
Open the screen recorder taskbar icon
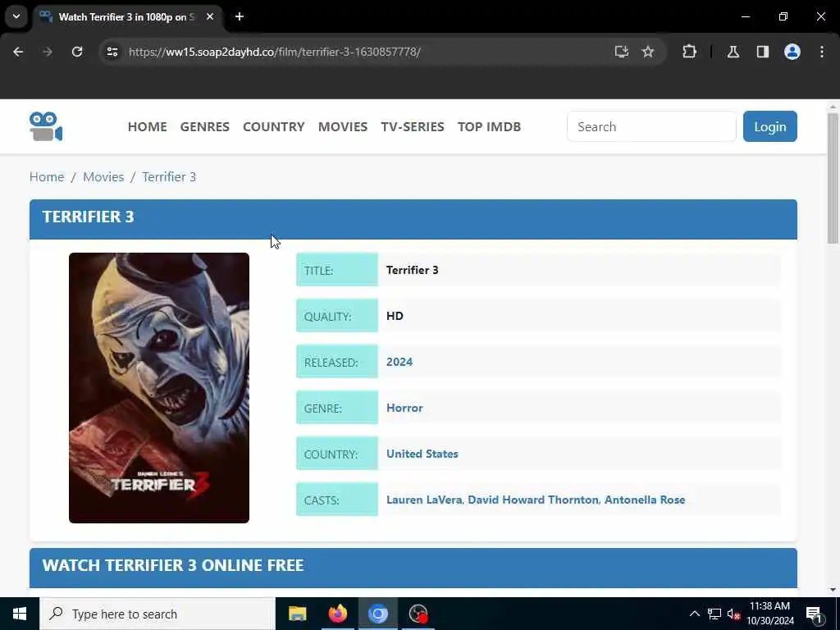click(418, 614)
